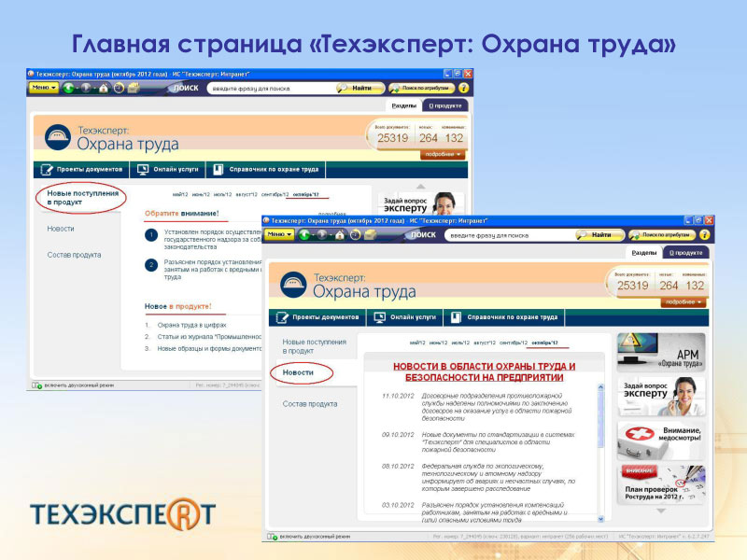Open history clock icon in front window

pos(355,235)
